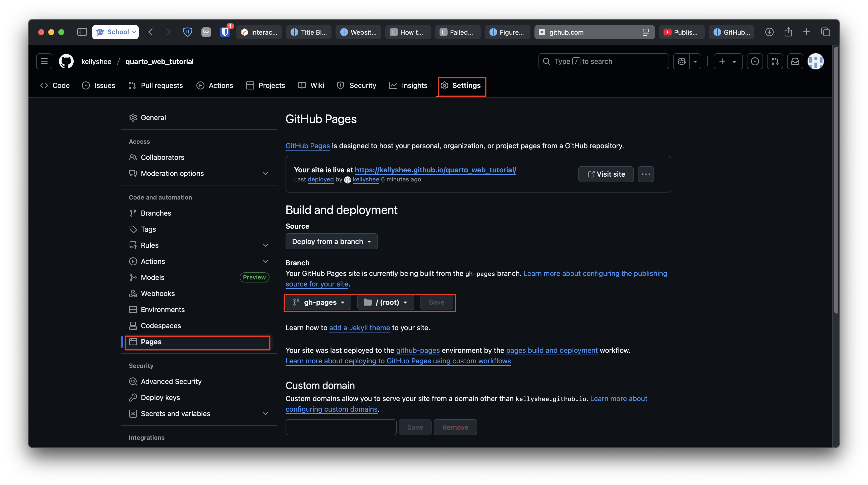Open the kellyshee owner link in breadcrumb
This screenshot has width=868, height=485.
tap(96, 61)
